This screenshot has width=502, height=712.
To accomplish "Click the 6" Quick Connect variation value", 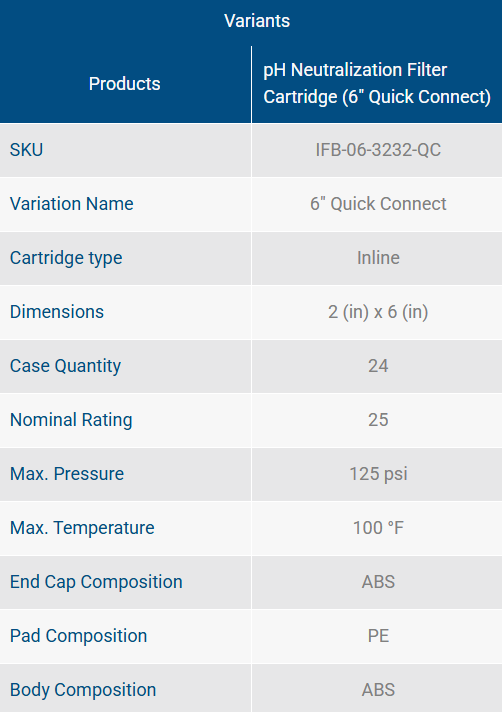I will pyautogui.click(x=378, y=204).
